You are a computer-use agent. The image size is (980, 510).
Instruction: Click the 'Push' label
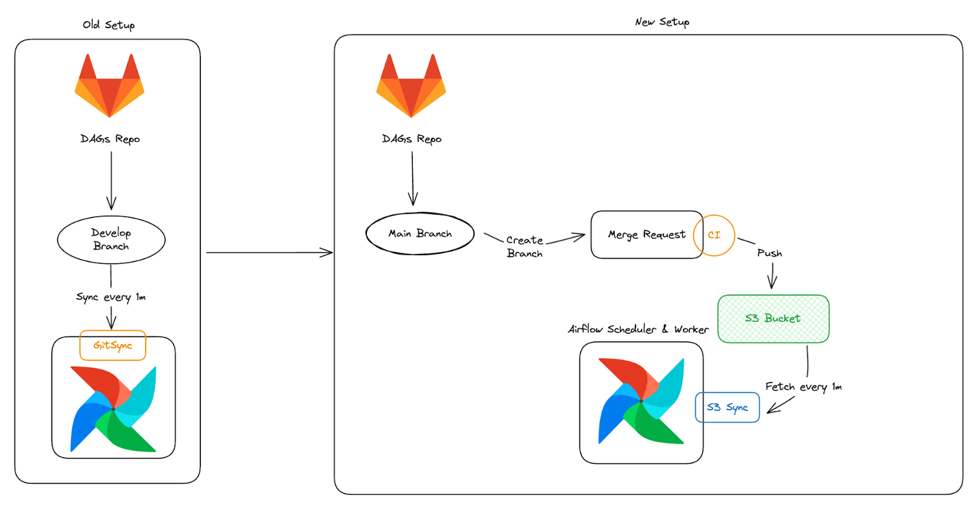click(769, 253)
